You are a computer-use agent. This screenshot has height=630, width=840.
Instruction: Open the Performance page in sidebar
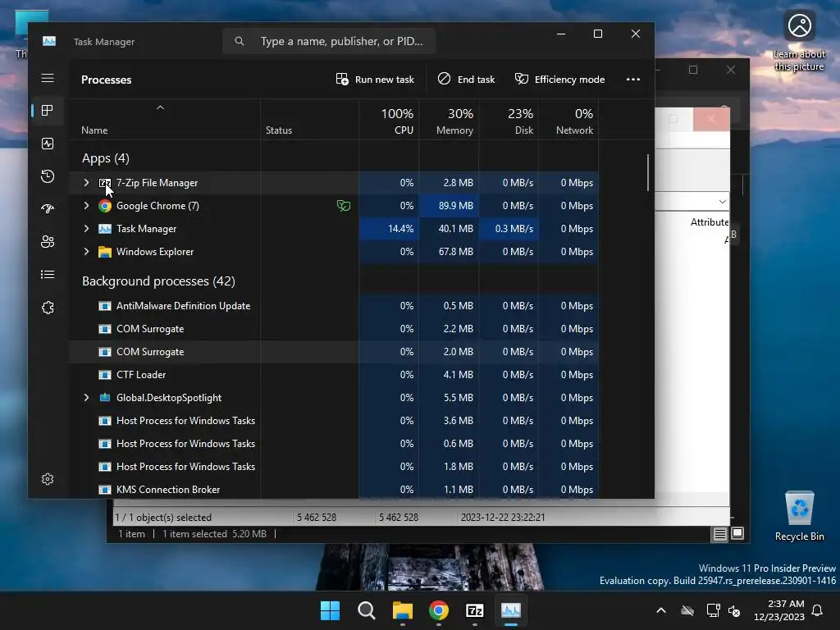pyautogui.click(x=48, y=144)
